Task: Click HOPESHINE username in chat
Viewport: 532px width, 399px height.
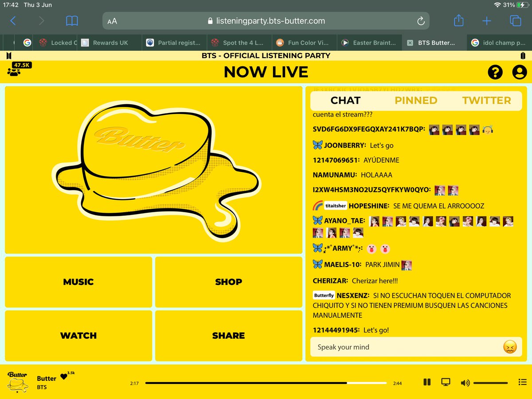Action: pyautogui.click(x=369, y=206)
